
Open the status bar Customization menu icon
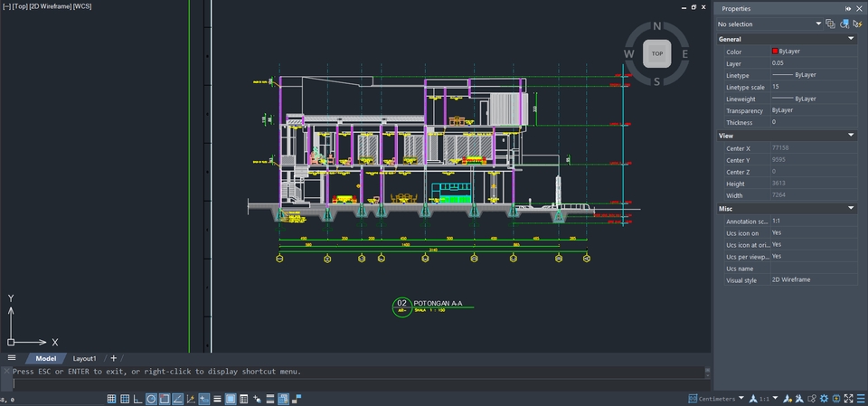[x=861, y=398]
